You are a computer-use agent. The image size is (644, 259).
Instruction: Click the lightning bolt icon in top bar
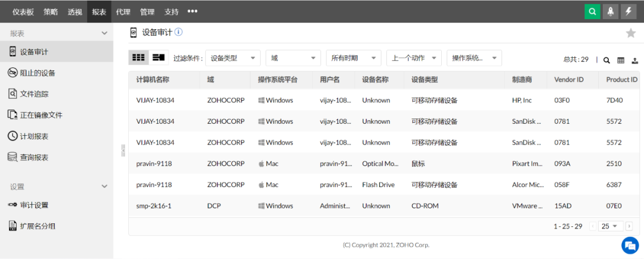click(x=628, y=11)
